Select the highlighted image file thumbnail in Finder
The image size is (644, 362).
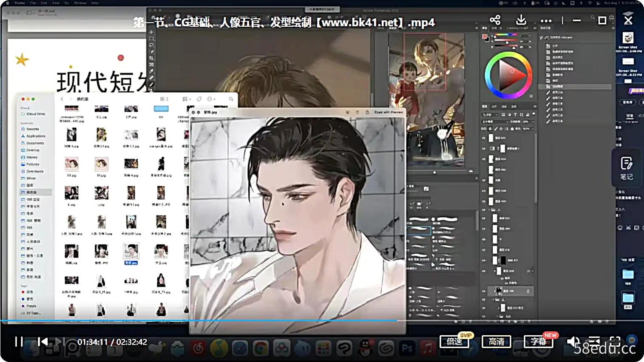point(131,251)
